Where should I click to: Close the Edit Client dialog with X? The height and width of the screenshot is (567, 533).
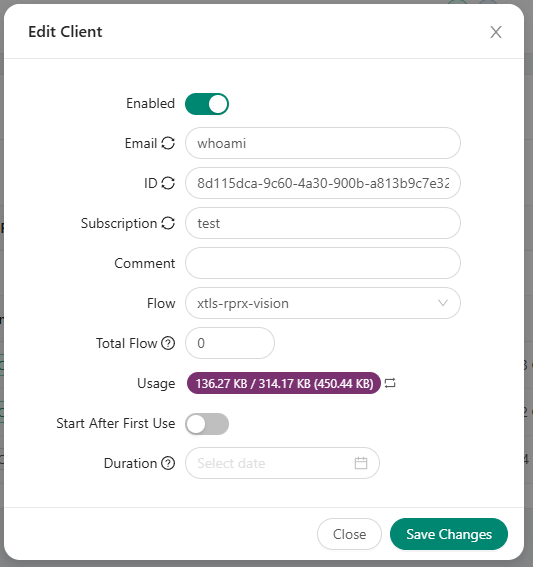[496, 32]
